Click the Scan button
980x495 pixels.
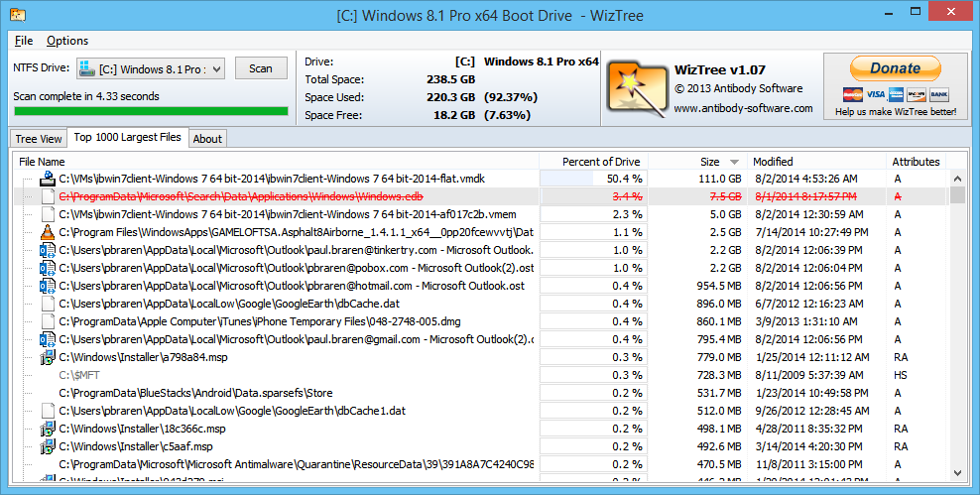(261, 68)
